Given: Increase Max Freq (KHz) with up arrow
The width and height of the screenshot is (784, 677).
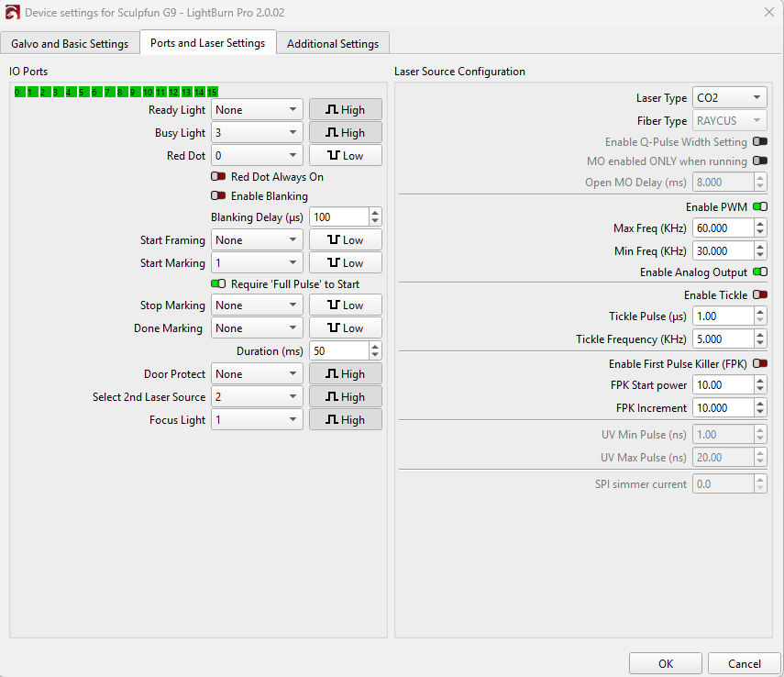Looking at the screenshot, I should pos(760,224).
